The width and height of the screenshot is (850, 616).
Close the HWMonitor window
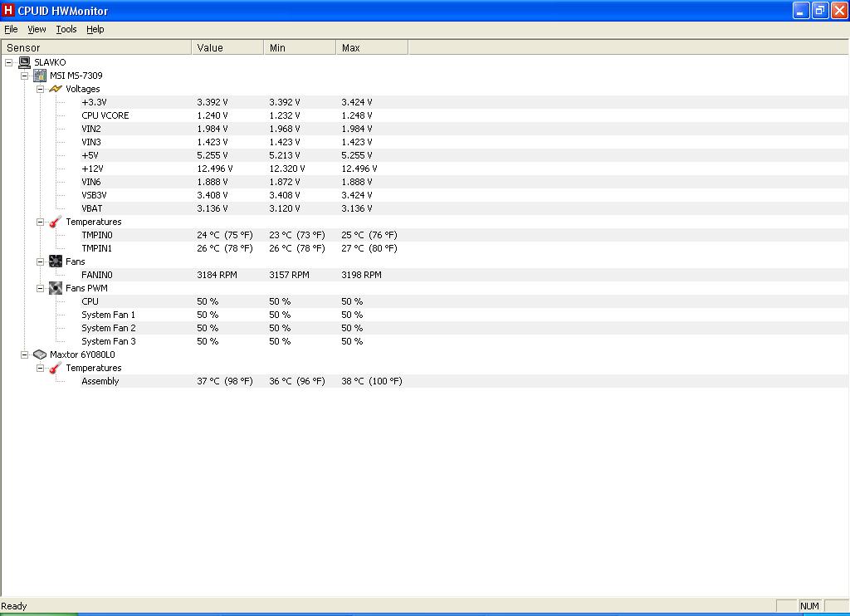(839, 10)
